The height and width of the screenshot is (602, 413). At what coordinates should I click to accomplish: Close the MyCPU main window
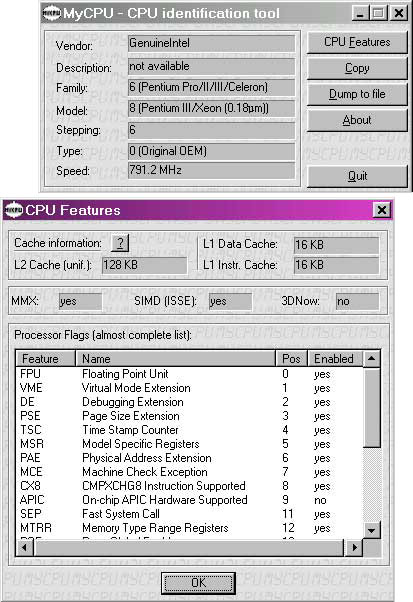point(398,14)
